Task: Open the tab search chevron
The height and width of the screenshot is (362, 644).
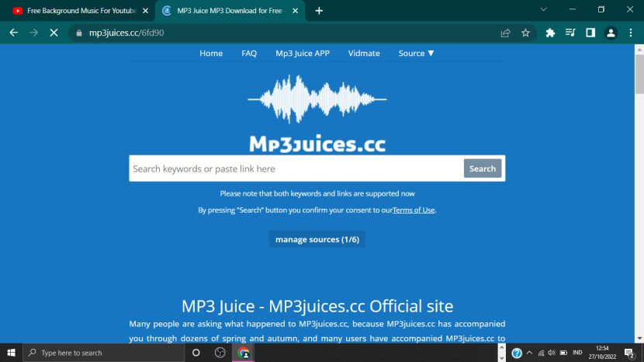Action: [543, 9]
